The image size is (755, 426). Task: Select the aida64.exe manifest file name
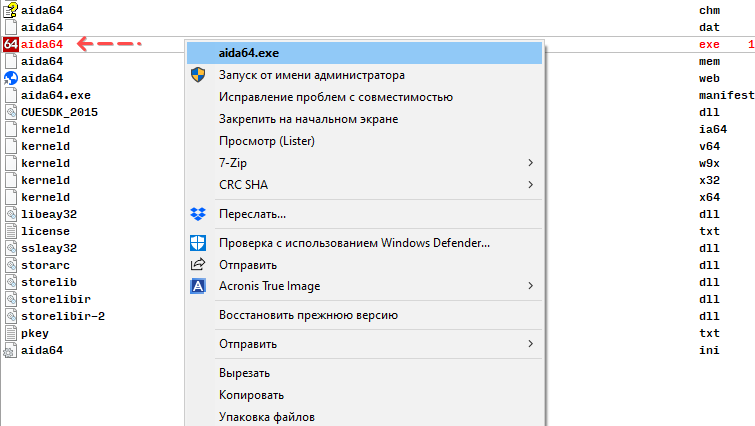click(56, 95)
